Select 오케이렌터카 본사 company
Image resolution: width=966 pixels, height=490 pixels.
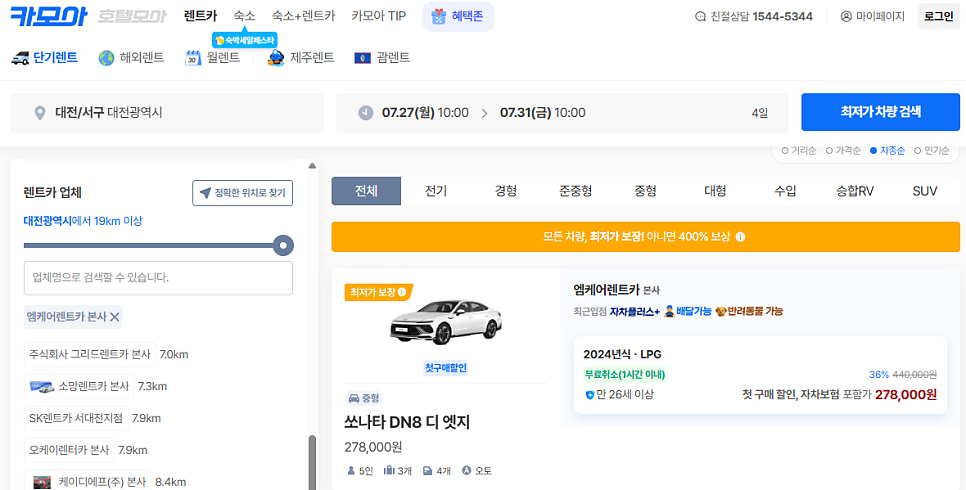69,450
